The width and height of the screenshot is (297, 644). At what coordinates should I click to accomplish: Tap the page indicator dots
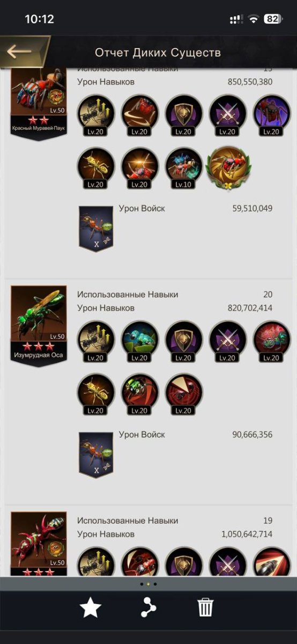[148, 584]
